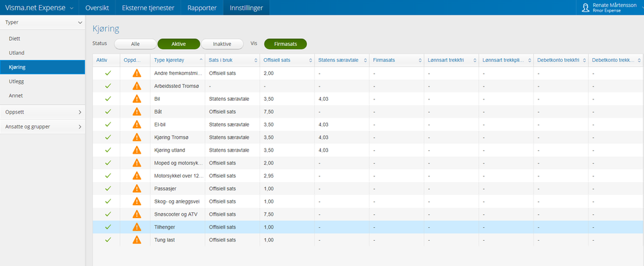Open the Visma.net Expense app dropdown

(39, 8)
